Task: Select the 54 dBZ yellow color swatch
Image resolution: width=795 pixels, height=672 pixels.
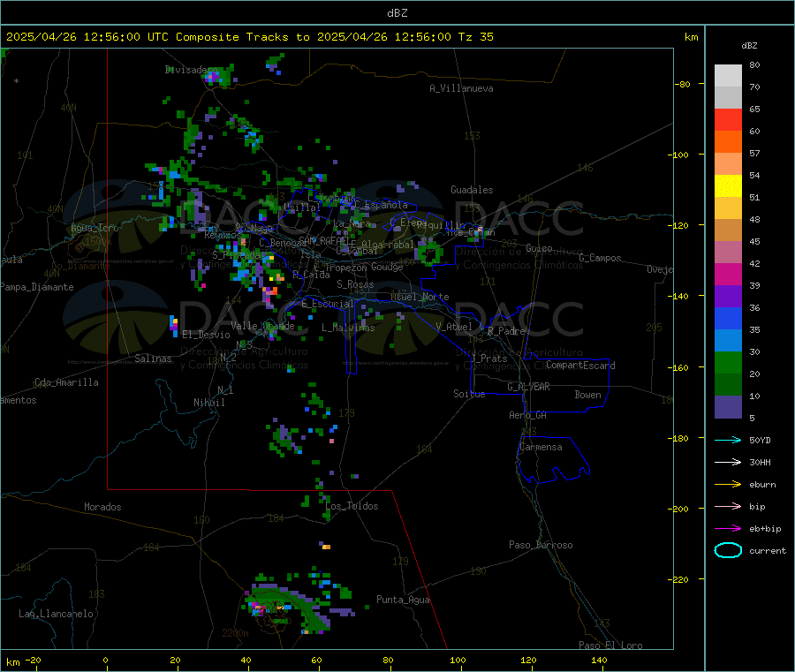Action: (x=728, y=186)
